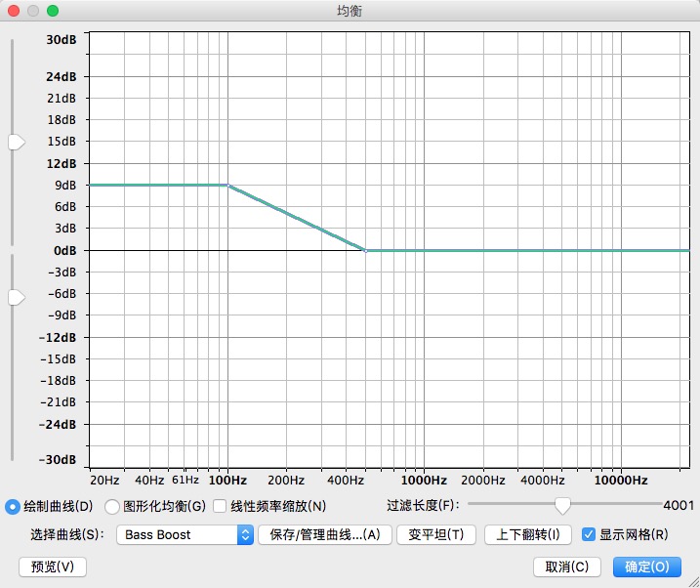700x588 pixels.
Task: Cancel with the 取消(C) button
Action: [566, 567]
